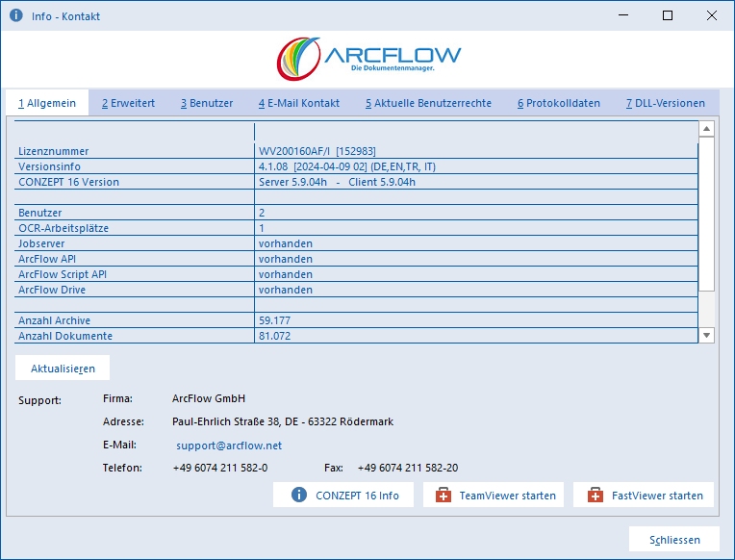Select the CONZEPT 16 Version row label
The width and height of the screenshot is (735, 560).
coord(68,182)
